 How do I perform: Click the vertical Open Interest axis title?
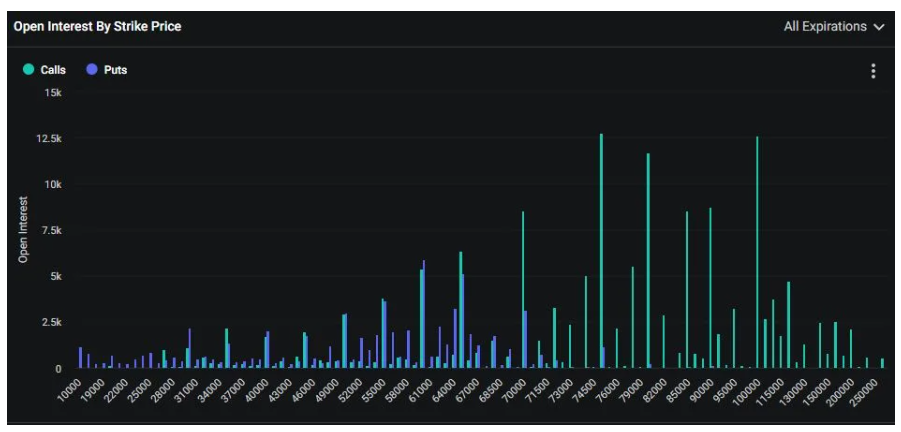(x=23, y=230)
